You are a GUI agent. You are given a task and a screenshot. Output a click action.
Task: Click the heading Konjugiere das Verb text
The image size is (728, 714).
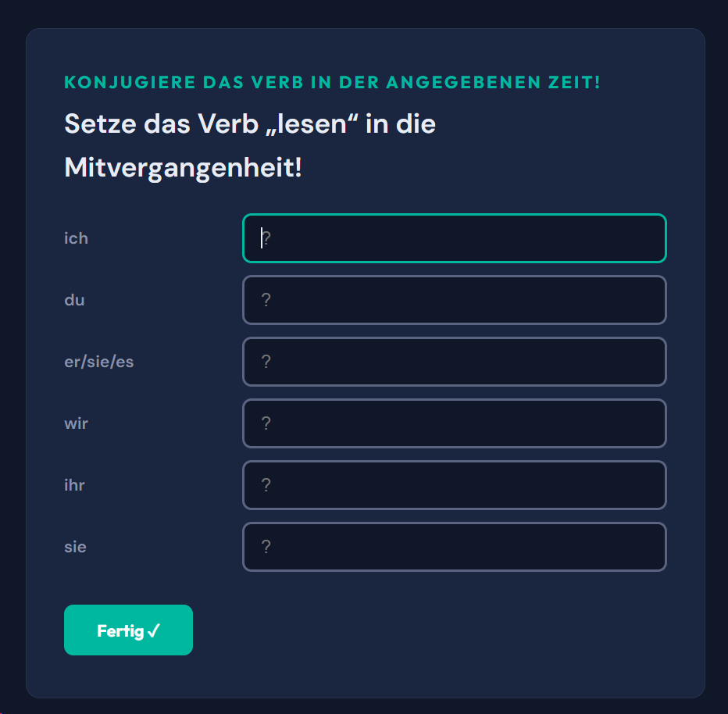(331, 81)
